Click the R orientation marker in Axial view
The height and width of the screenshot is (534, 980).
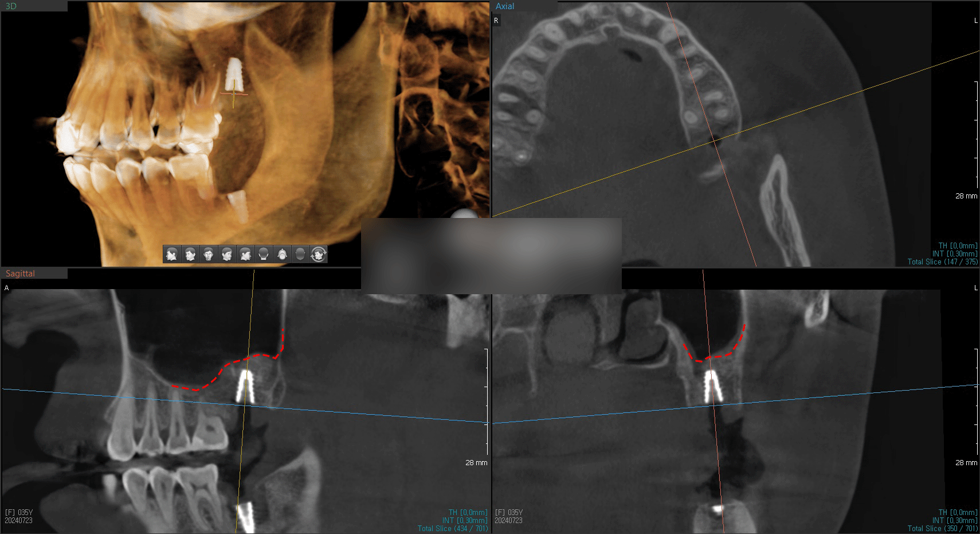496,20
